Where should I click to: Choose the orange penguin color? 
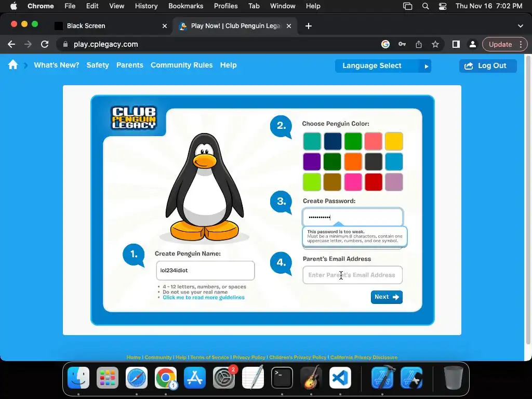coord(353,162)
